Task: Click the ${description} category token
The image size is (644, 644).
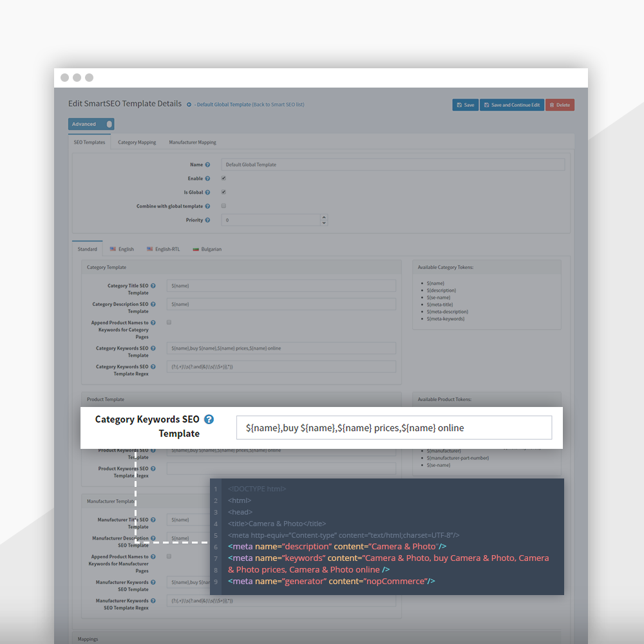Action: (442, 291)
